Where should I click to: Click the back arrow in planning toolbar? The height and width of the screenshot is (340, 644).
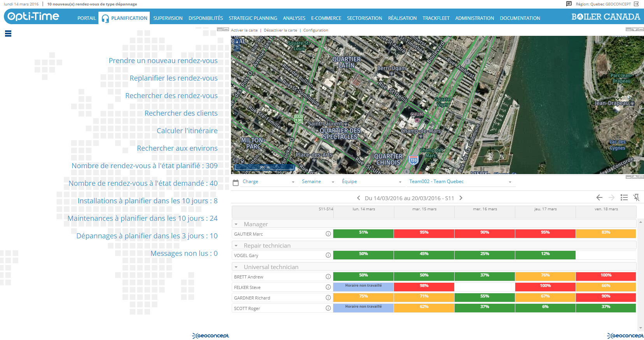(x=599, y=197)
